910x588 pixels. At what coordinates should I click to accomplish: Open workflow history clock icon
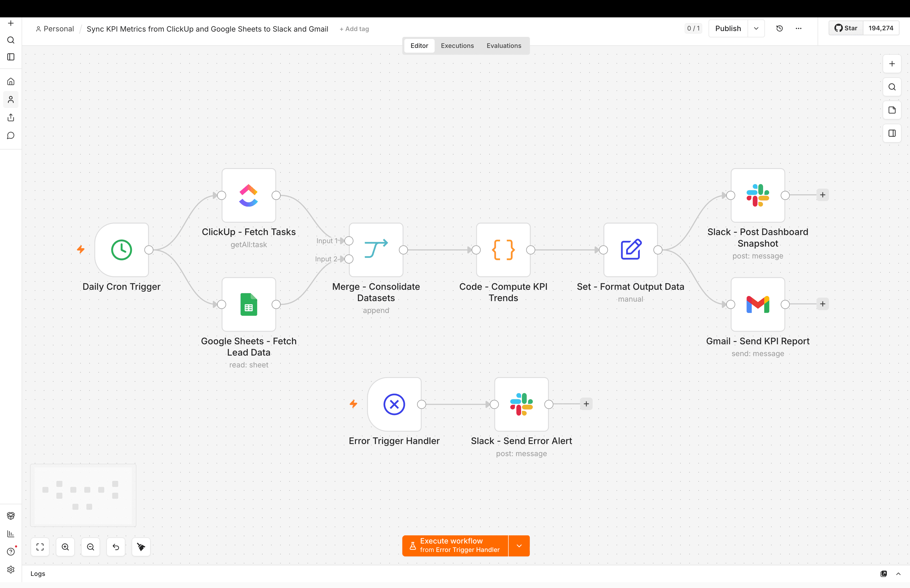(x=779, y=28)
